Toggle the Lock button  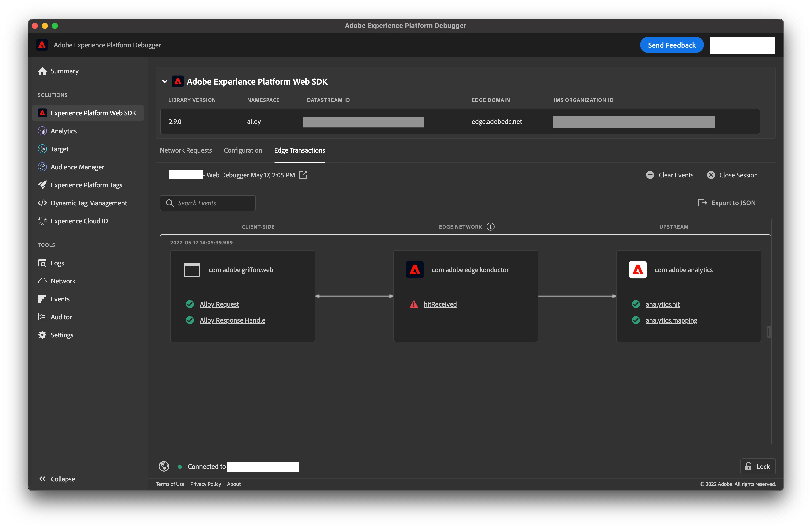pyautogui.click(x=758, y=466)
